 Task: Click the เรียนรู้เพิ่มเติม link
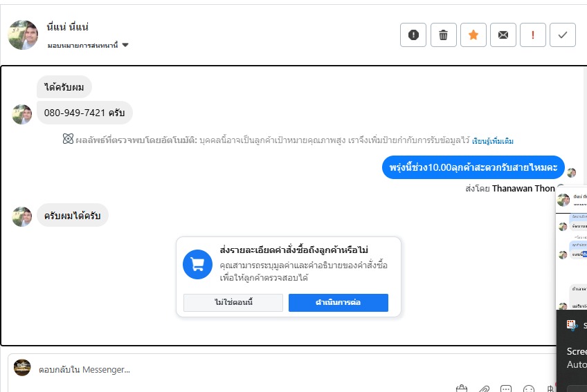point(493,141)
